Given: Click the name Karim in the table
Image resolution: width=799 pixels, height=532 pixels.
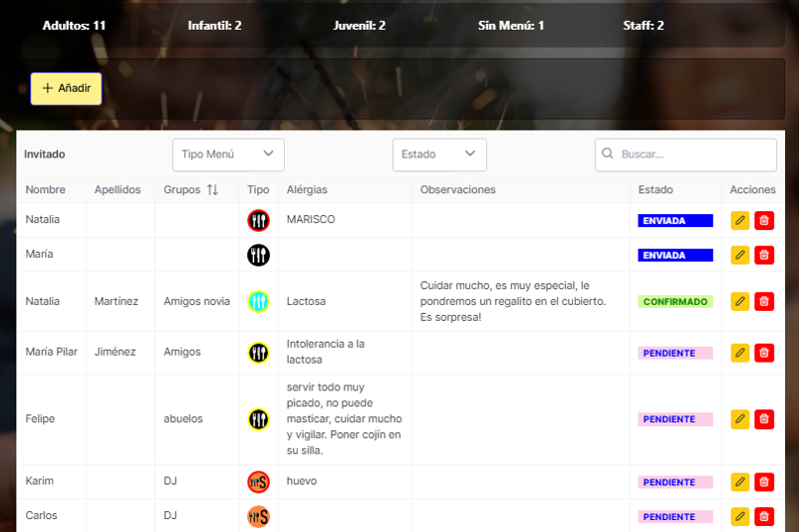Looking at the screenshot, I should pos(39,480).
